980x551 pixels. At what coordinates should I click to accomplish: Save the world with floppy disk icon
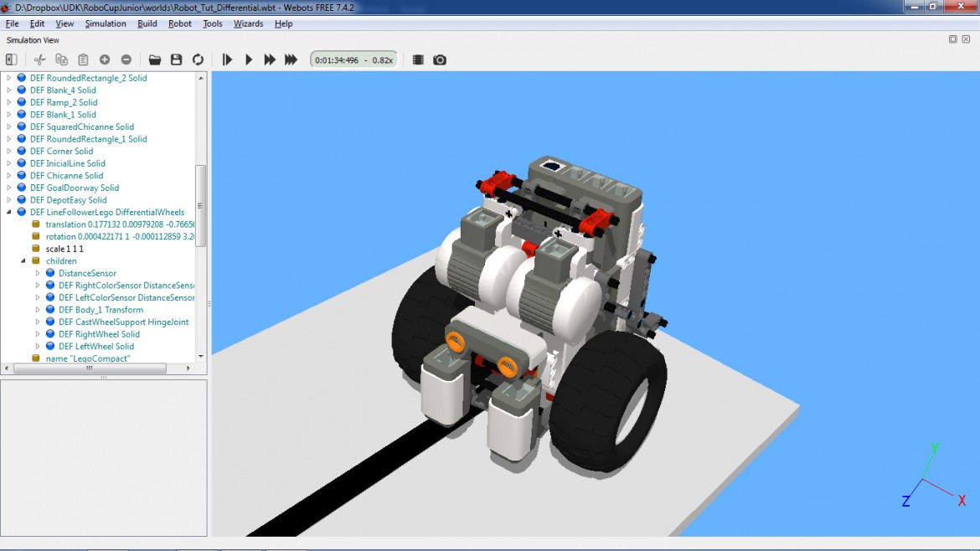(x=176, y=60)
